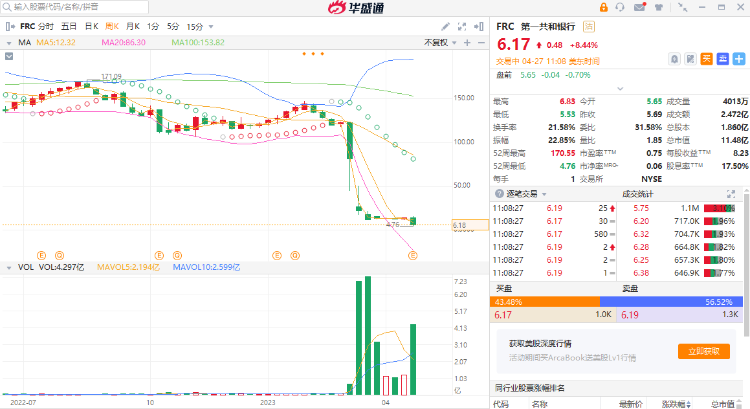Click the ask price 6.19 row
Screen dimensions: 750x409
point(680,315)
